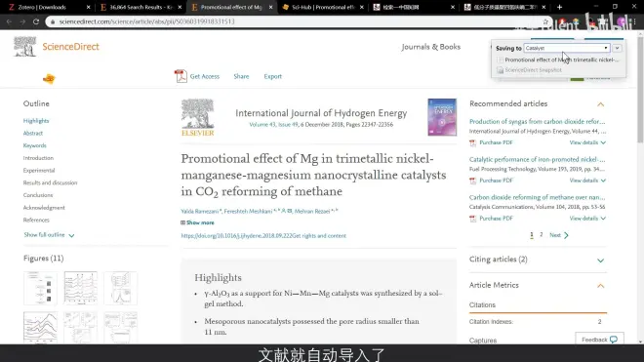
Task: Switch to the 36,864 Search Results tab
Action: [x=141, y=7]
